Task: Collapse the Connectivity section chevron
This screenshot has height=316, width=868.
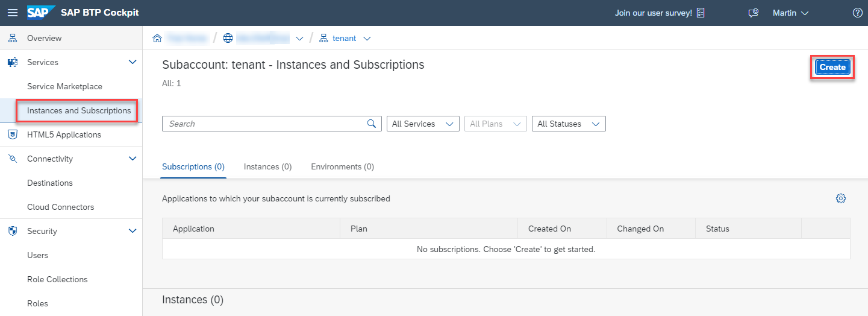Action: point(133,159)
